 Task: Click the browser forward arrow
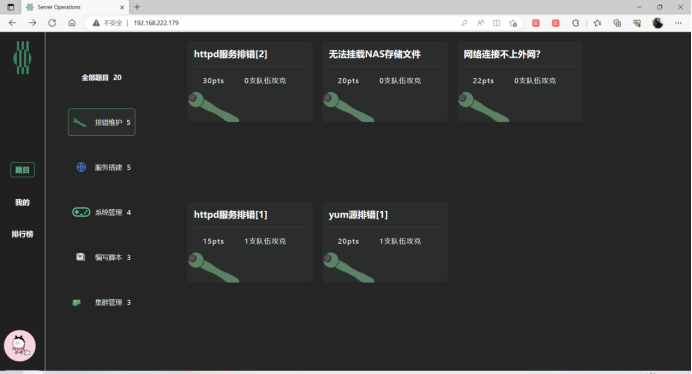point(32,23)
